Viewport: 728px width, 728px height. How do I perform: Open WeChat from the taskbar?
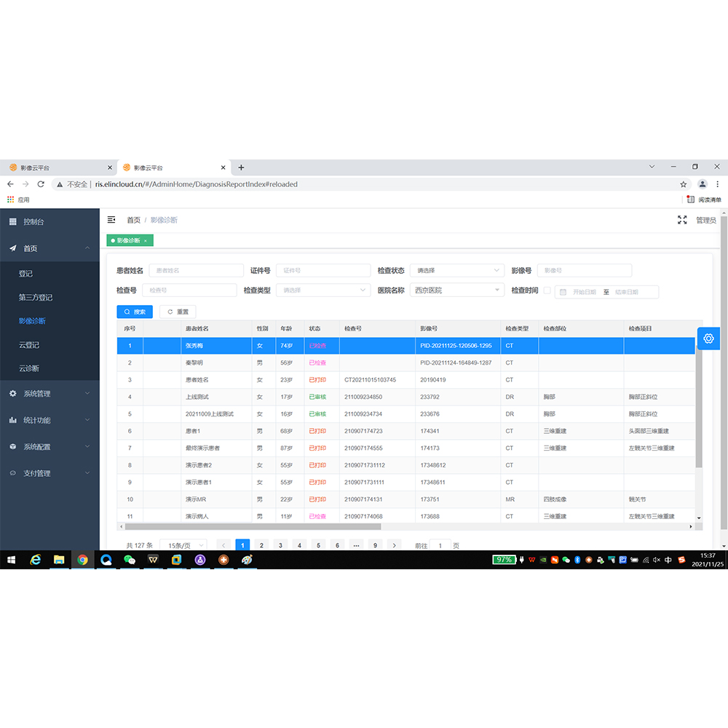[130, 560]
